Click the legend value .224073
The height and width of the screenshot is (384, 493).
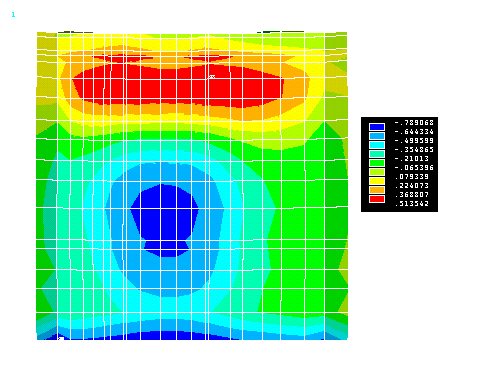point(412,186)
